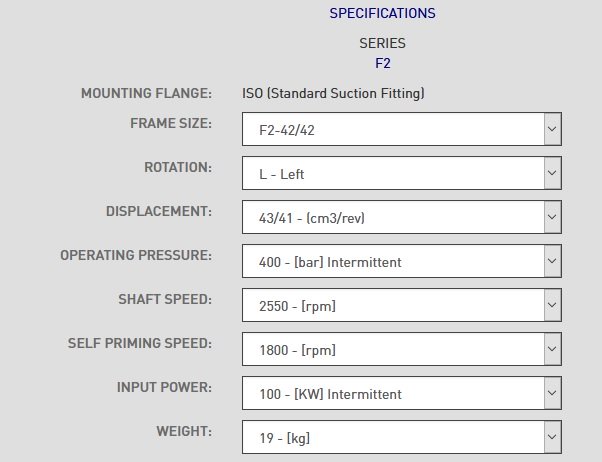This screenshot has width=602, height=462.
Task: Expand the Weight dropdown arrow
Action: point(551,437)
